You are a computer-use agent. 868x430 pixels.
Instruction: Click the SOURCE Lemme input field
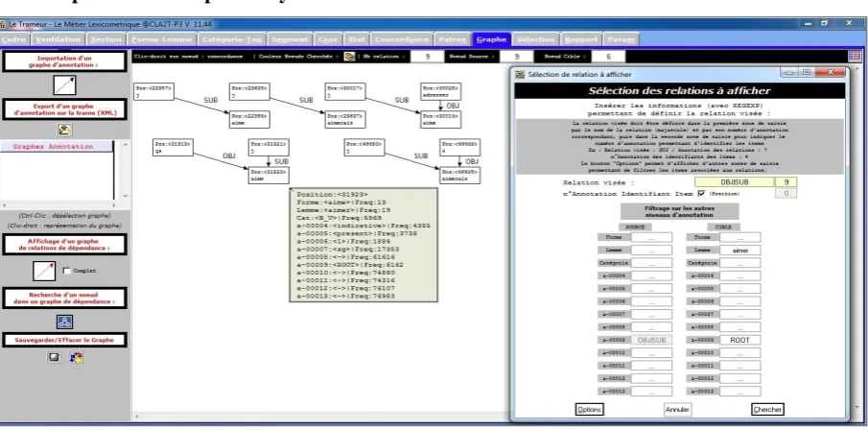tap(651, 251)
